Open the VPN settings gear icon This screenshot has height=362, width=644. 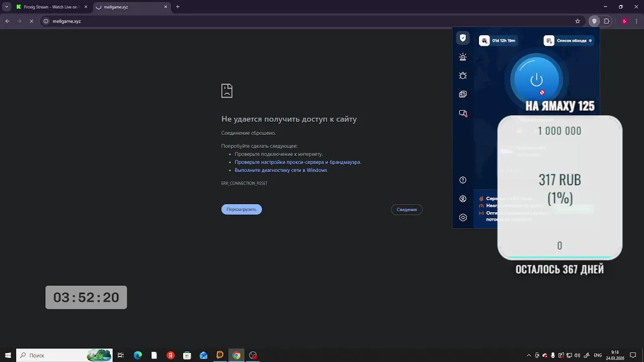[463, 217]
